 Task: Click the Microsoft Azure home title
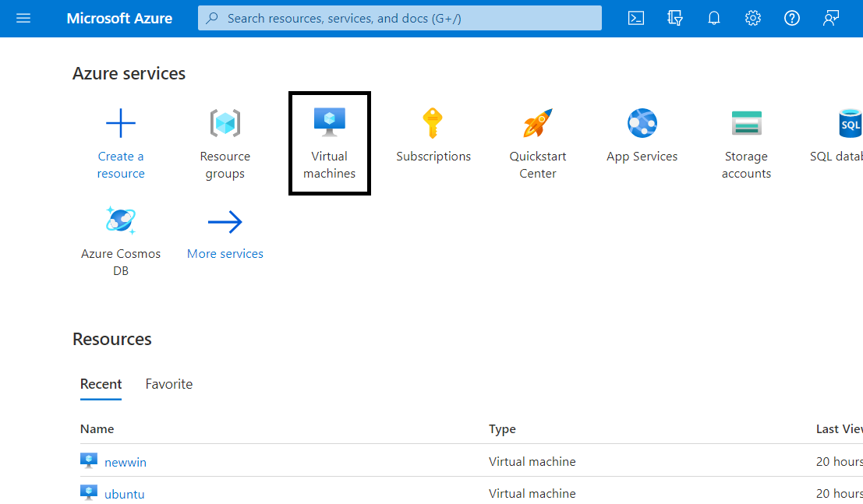point(119,18)
